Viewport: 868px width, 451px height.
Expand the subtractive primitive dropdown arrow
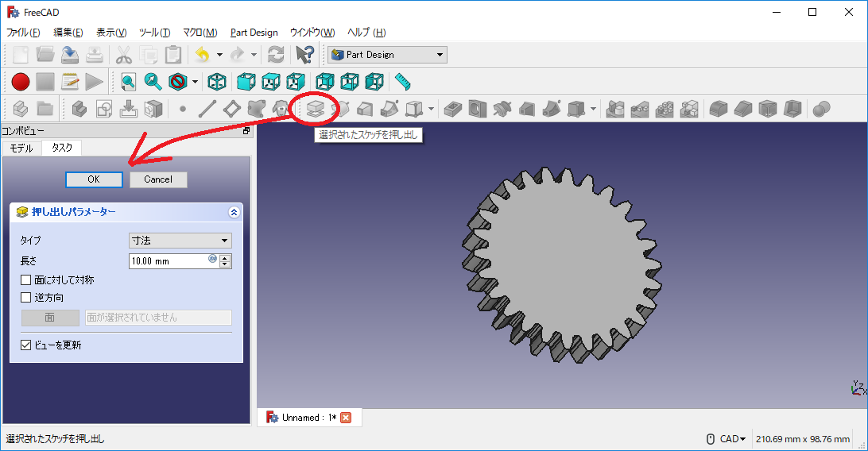point(593,109)
